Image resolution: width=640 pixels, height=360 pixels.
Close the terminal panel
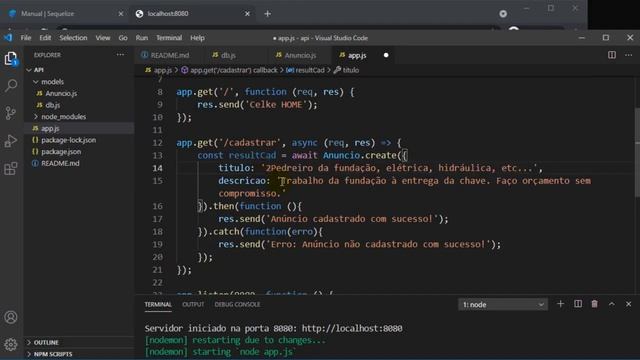click(628, 304)
